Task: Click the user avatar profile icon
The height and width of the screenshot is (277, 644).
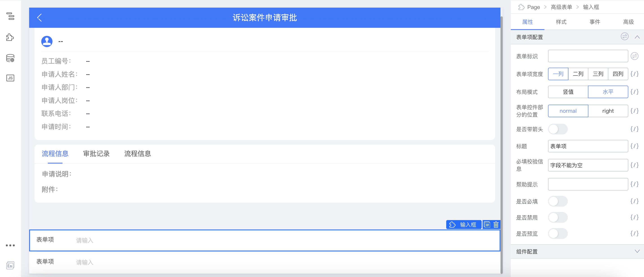Action: tap(47, 41)
